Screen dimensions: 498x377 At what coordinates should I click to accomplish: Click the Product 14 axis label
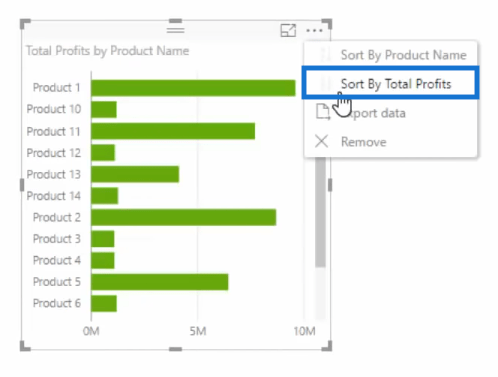point(54,196)
